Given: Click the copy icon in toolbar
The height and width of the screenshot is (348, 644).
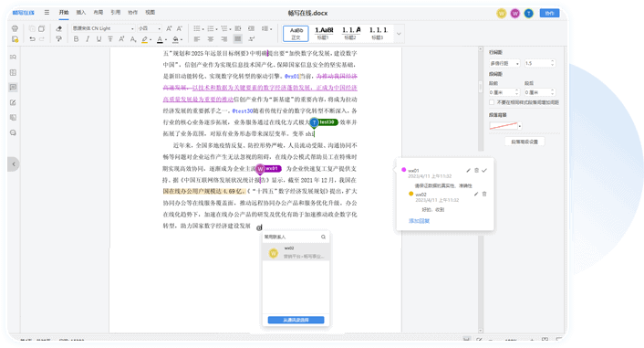Looking at the screenshot, I should click(32, 28).
